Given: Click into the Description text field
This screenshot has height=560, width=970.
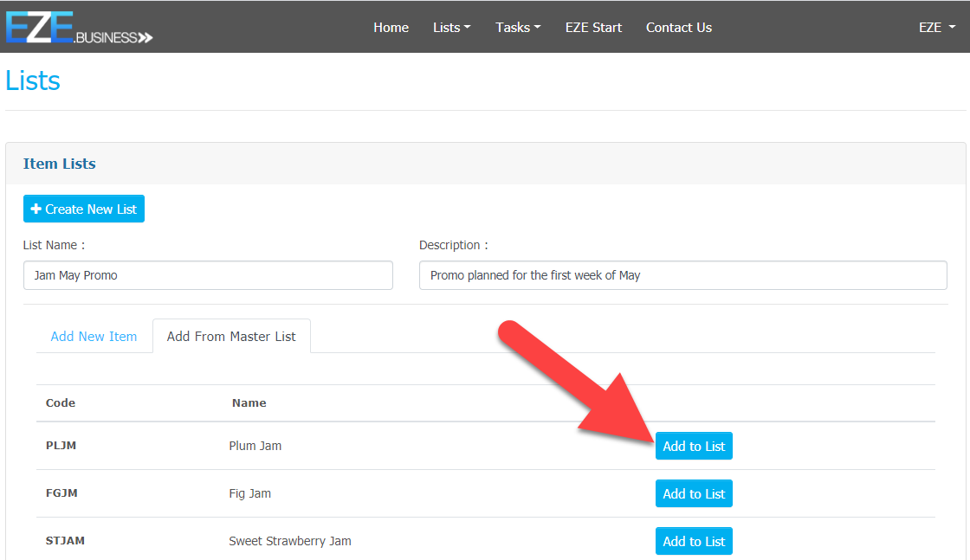Looking at the screenshot, I should point(682,275).
